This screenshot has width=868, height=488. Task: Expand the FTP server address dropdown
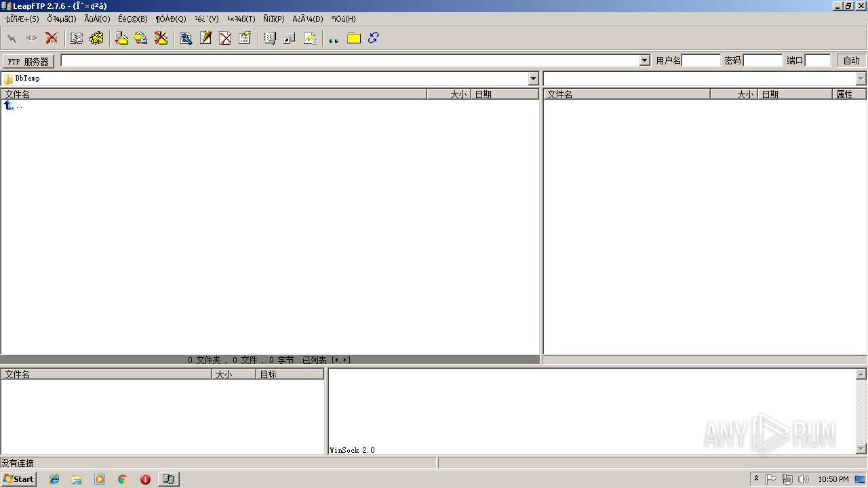tap(645, 60)
